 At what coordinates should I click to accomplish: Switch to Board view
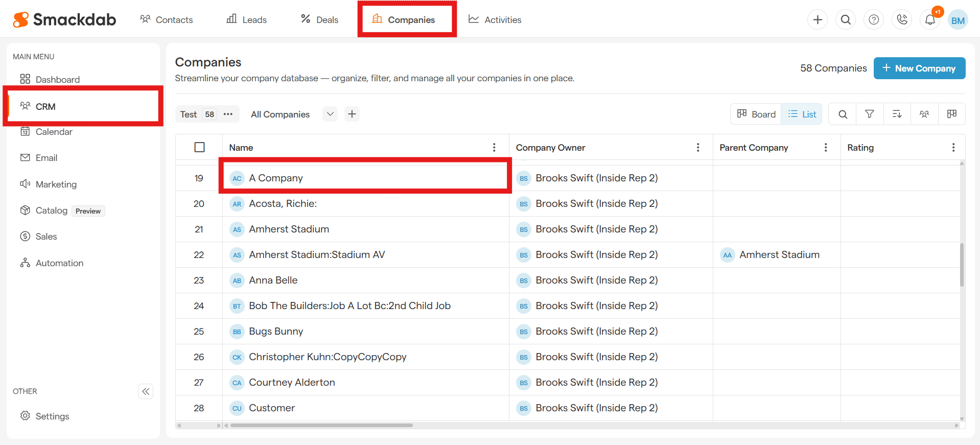[756, 114]
